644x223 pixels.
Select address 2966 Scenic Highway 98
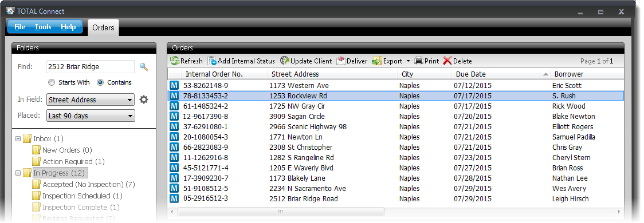click(x=308, y=127)
